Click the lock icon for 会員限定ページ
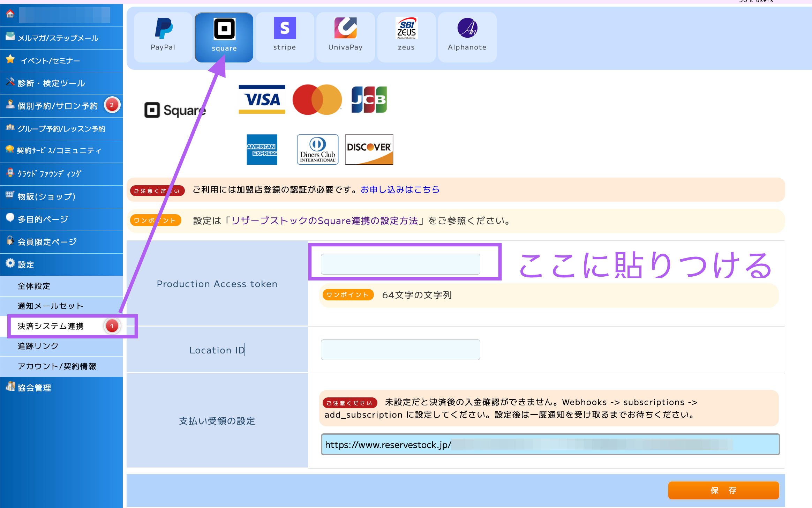 [x=10, y=240]
